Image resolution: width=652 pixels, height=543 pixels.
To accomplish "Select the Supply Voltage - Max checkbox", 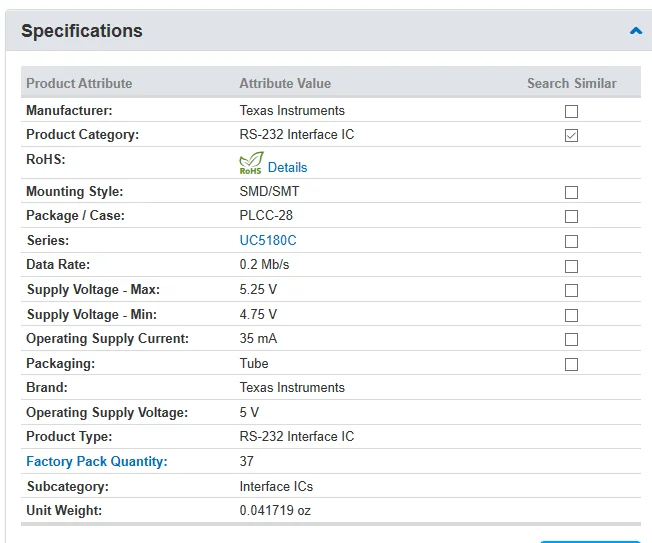I will [x=571, y=291].
